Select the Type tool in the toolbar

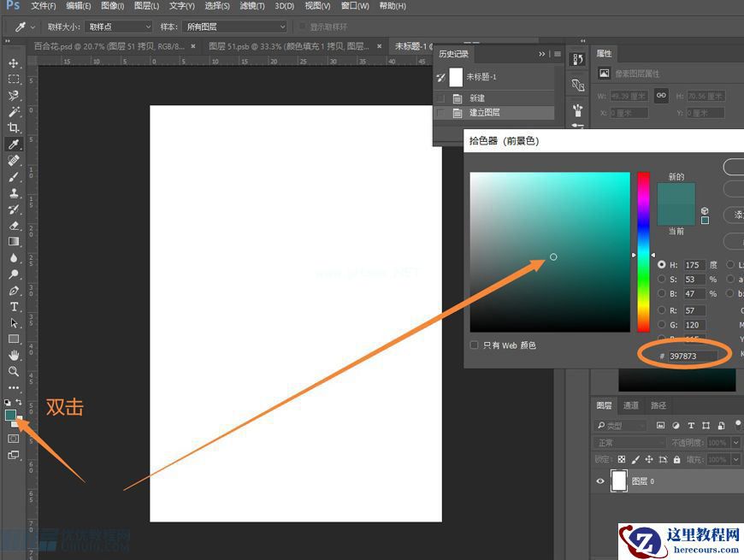[x=12, y=306]
